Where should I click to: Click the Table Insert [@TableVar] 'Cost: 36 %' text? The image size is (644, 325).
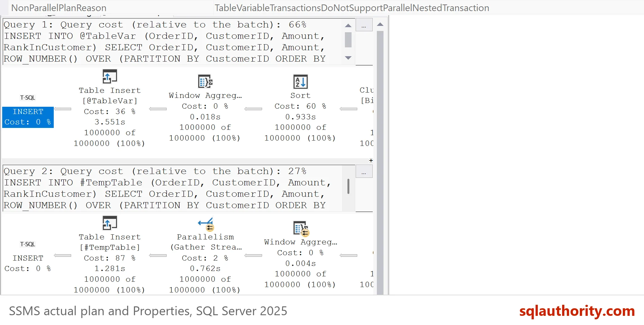point(110,111)
